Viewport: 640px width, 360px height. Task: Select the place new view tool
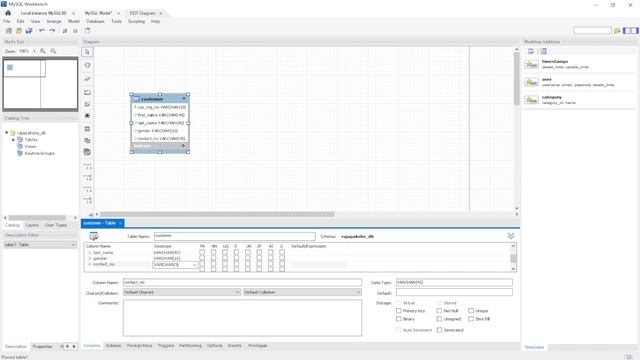pyautogui.click(x=87, y=140)
